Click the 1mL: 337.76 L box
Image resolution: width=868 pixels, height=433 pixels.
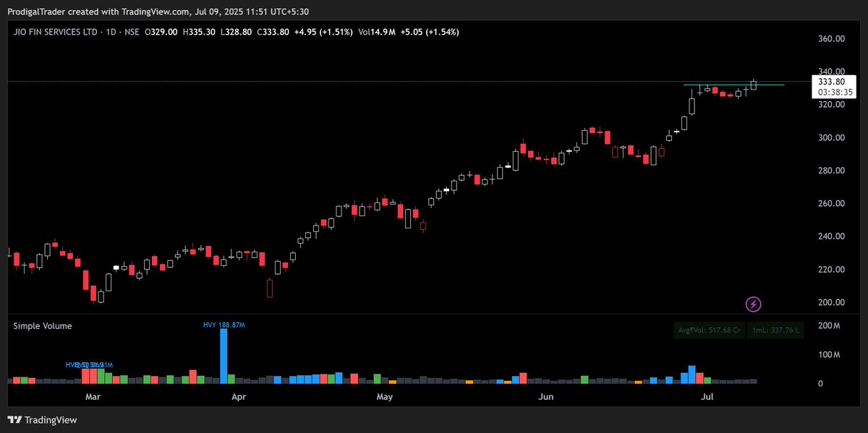(774, 330)
